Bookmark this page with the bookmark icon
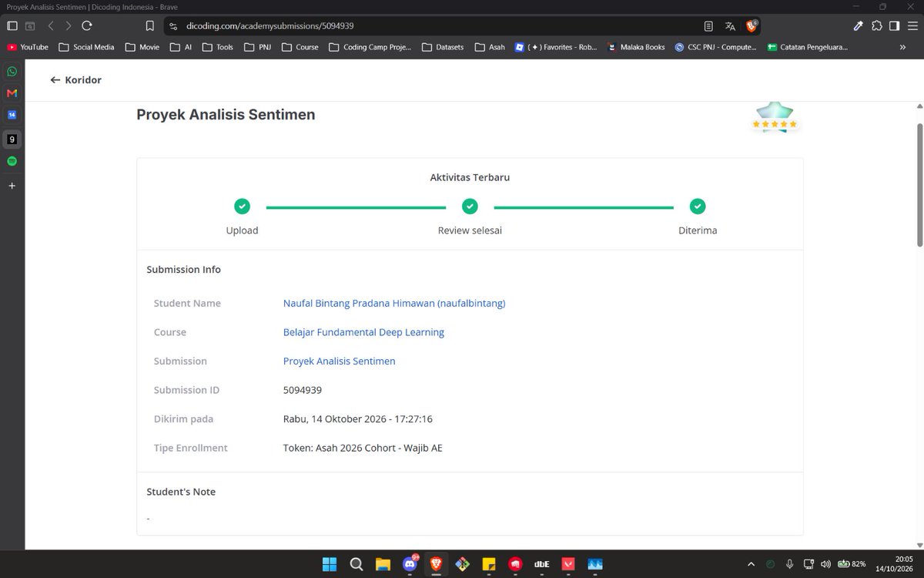This screenshot has width=924, height=578. click(x=149, y=25)
